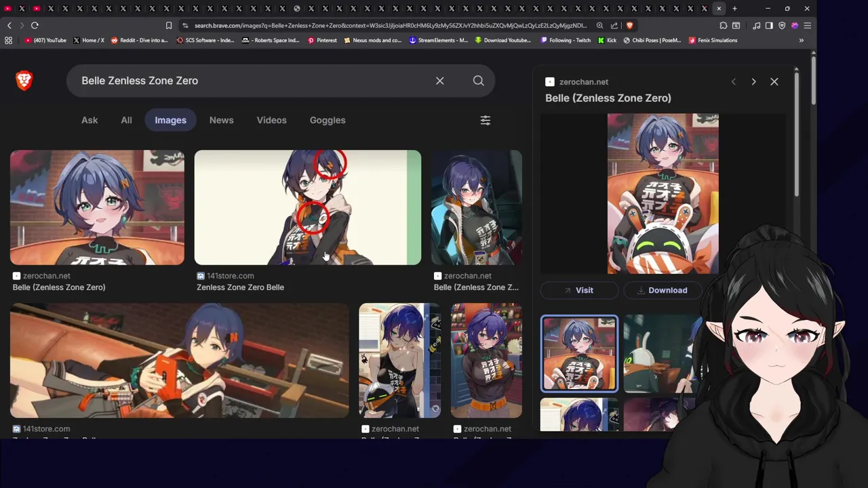868x488 pixels.
Task: Switch to the All results tab
Action: pos(126,120)
